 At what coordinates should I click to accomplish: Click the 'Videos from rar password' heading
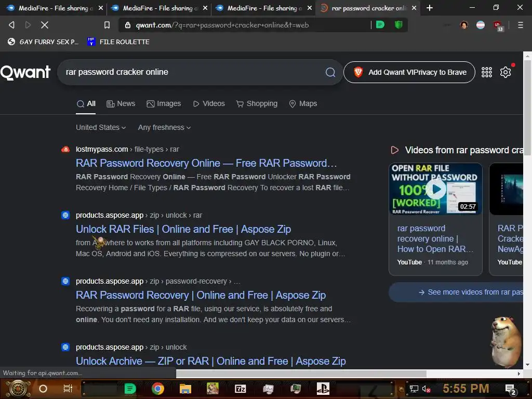point(463,150)
